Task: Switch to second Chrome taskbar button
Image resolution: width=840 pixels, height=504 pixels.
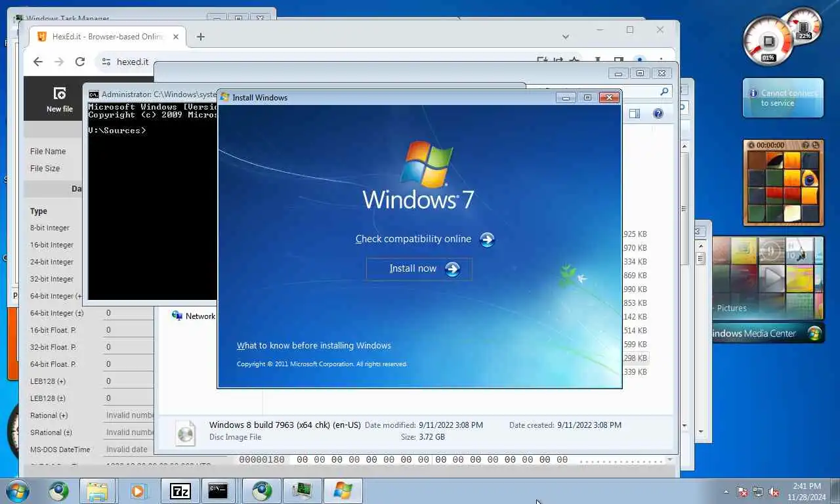Action: [x=262, y=491]
